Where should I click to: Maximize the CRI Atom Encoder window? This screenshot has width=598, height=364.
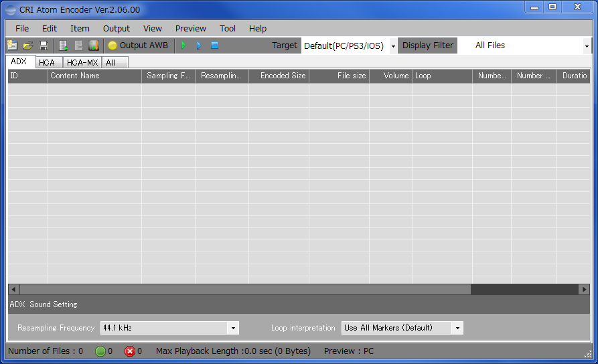coord(552,7)
